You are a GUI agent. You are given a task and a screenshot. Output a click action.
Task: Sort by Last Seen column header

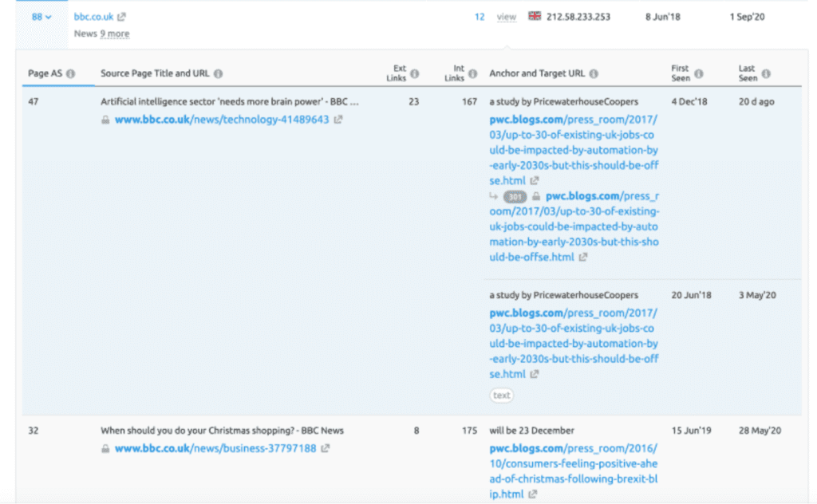point(748,73)
